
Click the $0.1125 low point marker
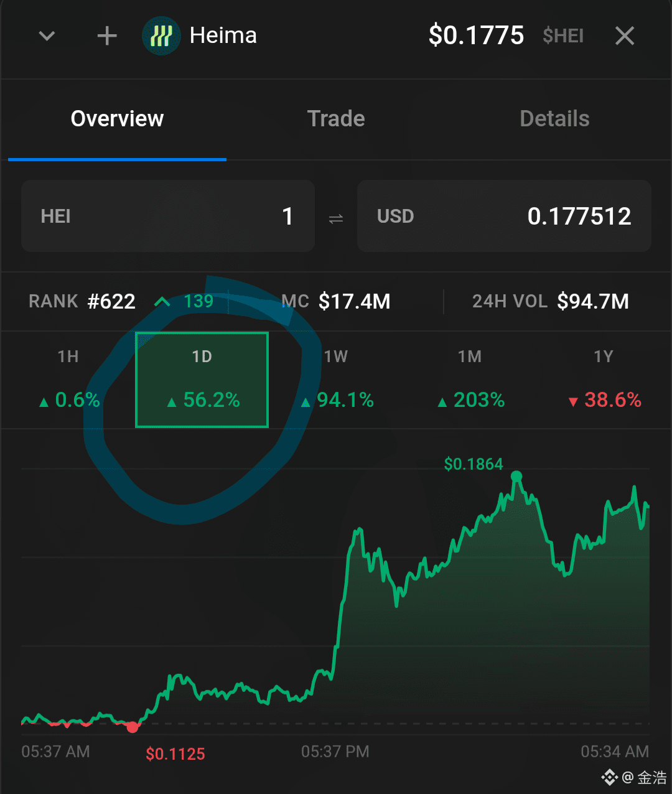133,727
